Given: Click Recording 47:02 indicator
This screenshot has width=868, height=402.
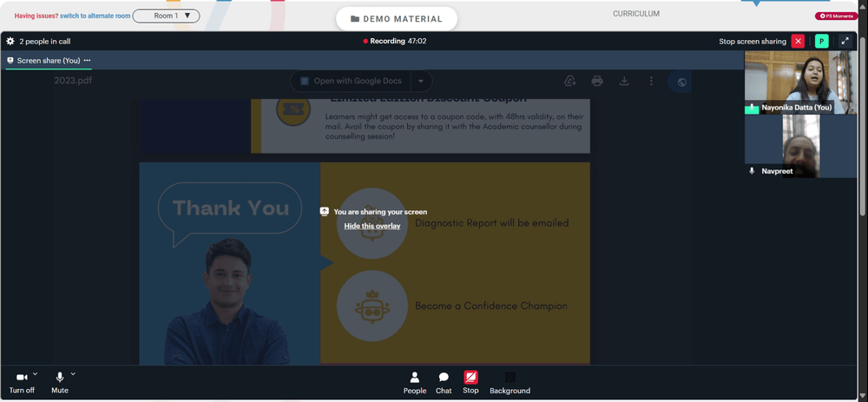Looking at the screenshot, I should 395,41.
